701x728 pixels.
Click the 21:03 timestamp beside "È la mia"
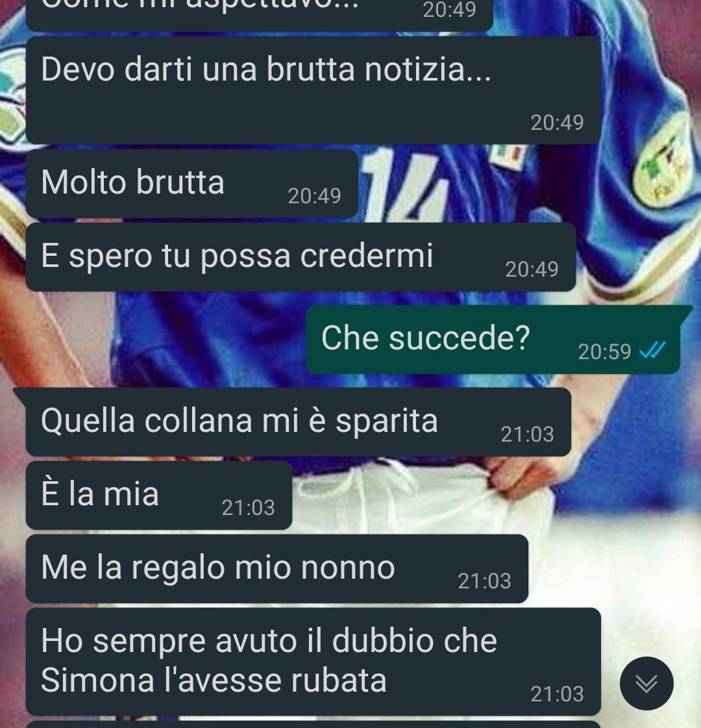pyautogui.click(x=248, y=507)
